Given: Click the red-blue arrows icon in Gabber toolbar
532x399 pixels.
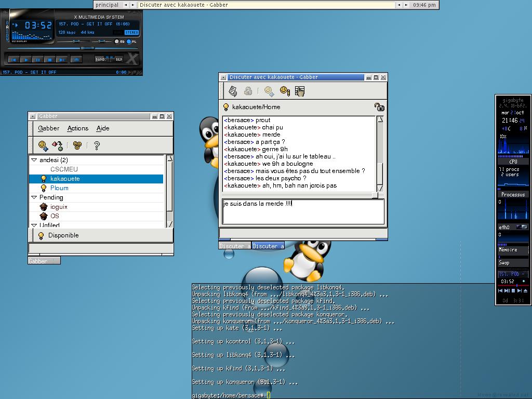Looking at the screenshot, I should tap(57, 145).
